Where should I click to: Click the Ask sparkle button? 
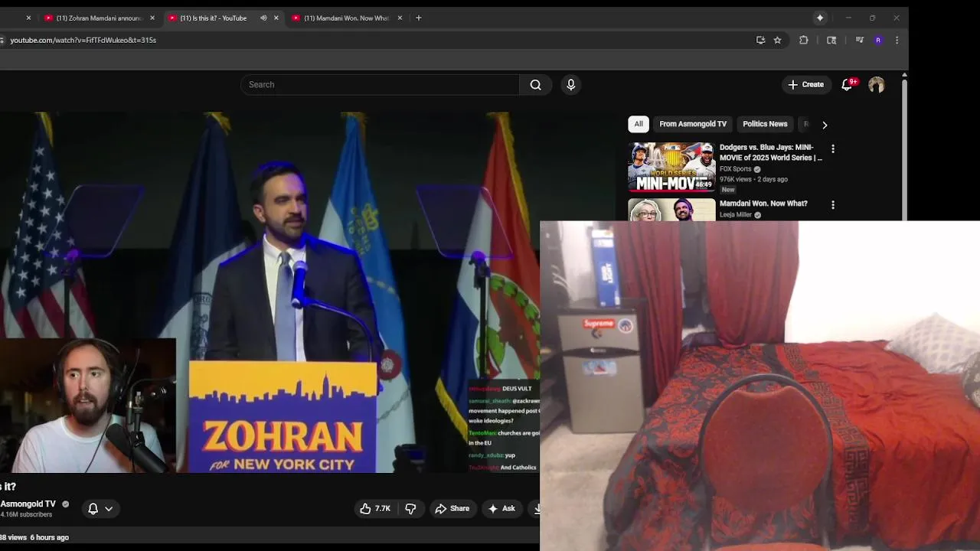[x=501, y=508]
